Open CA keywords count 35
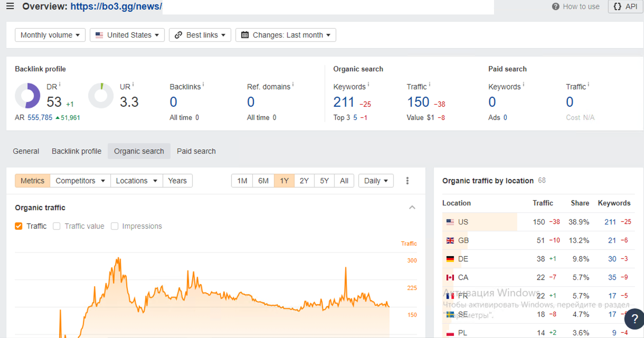The height and width of the screenshot is (338, 644). 612,278
